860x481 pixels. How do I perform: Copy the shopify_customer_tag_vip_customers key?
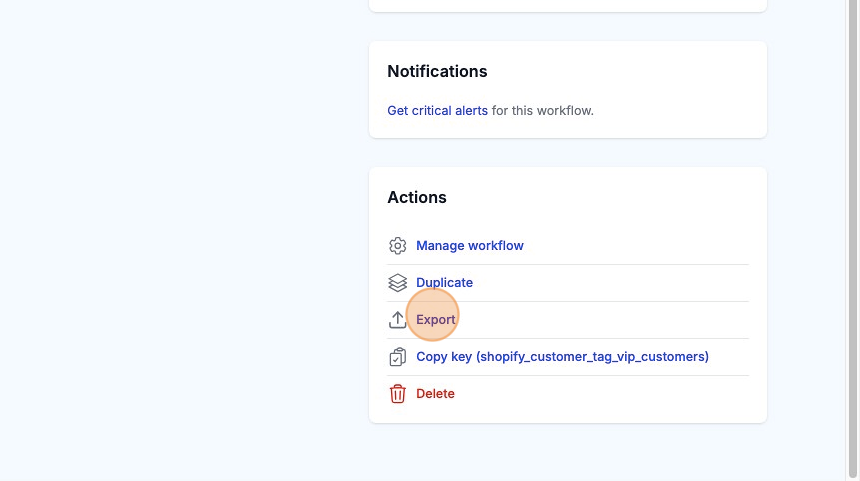(562, 357)
